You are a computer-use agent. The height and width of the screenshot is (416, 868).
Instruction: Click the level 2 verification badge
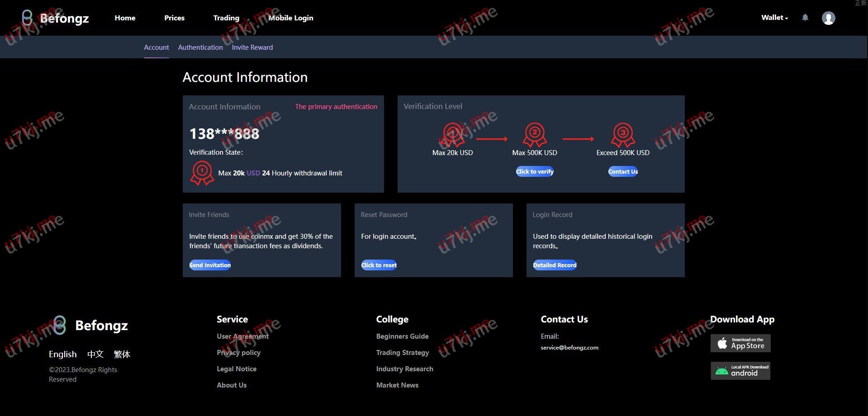[x=535, y=134]
